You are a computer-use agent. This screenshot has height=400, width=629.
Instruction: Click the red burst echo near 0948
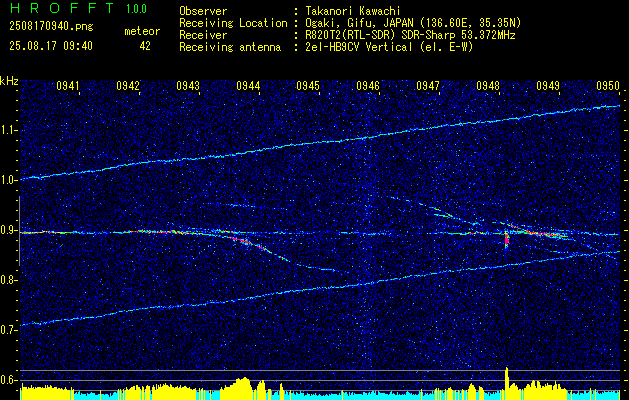[507, 240]
